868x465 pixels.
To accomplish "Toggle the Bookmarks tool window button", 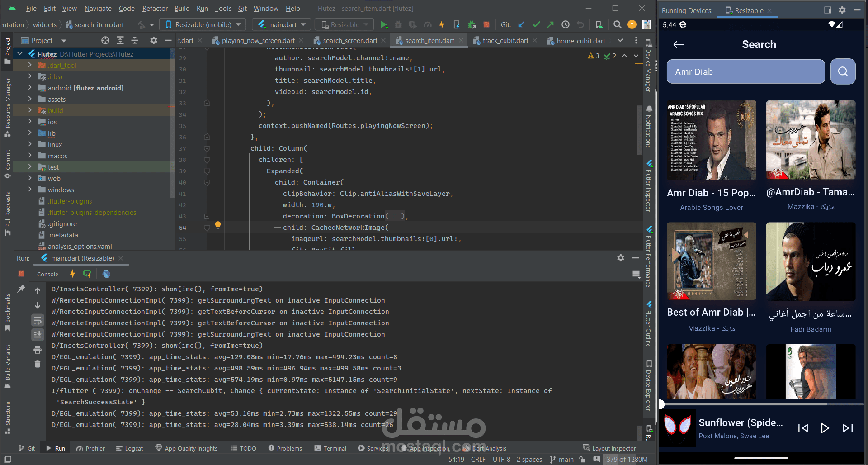I will click(7, 313).
